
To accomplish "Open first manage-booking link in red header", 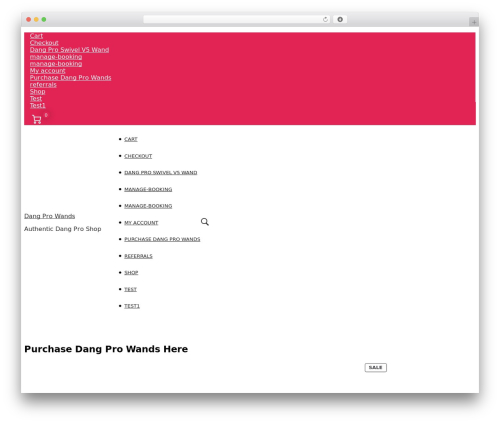I will tap(56, 57).
